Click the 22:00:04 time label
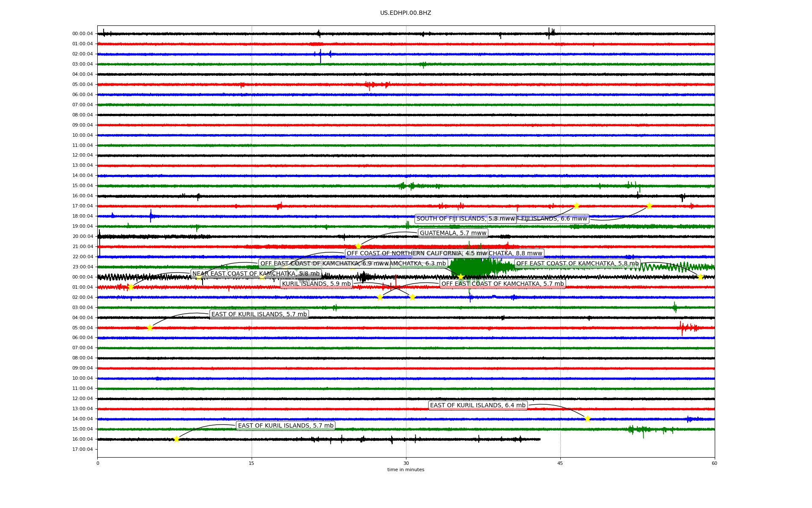 (x=82, y=257)
